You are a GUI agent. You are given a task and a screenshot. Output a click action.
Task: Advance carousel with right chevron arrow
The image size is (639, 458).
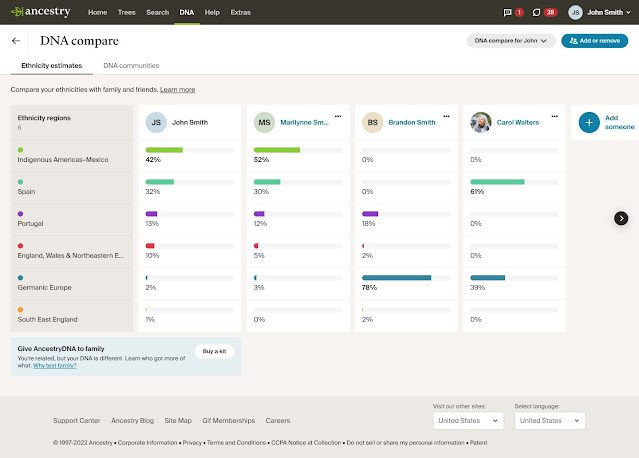[621, 218]
